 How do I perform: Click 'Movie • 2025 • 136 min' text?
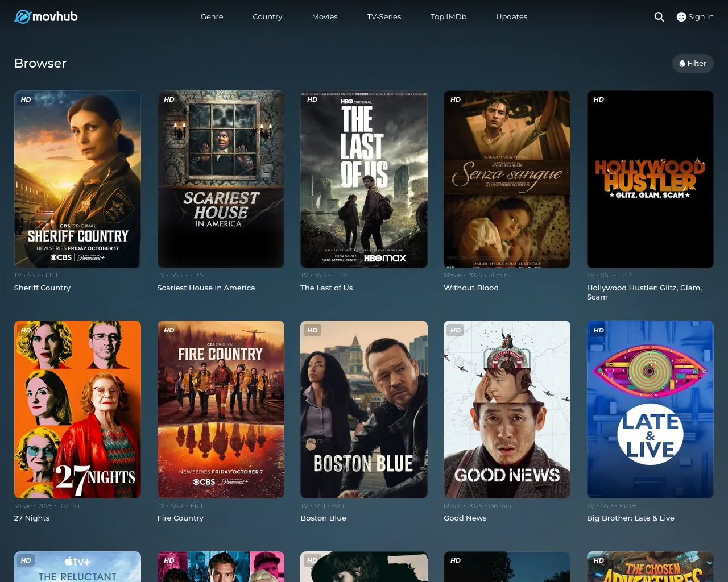click(477, 506)
